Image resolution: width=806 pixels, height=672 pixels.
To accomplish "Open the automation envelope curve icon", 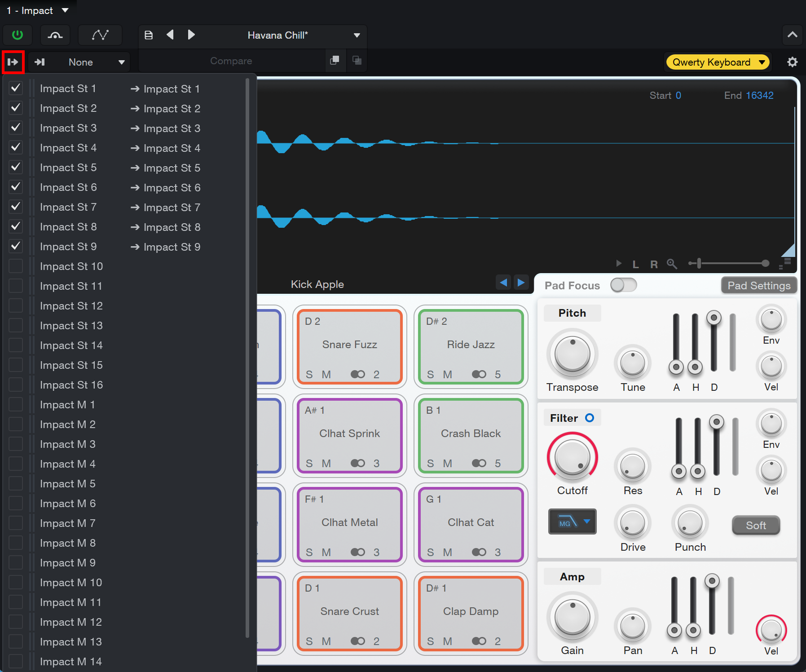I will point(100,35).
